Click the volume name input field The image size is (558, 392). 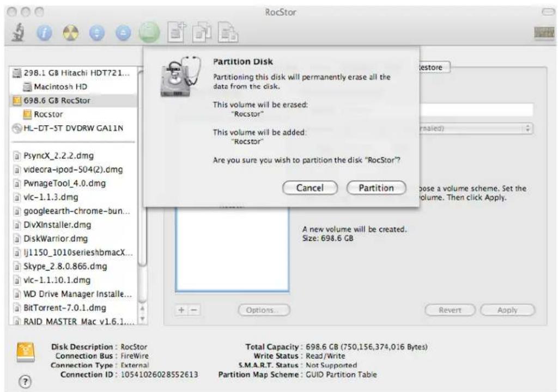tap(476, 109)
